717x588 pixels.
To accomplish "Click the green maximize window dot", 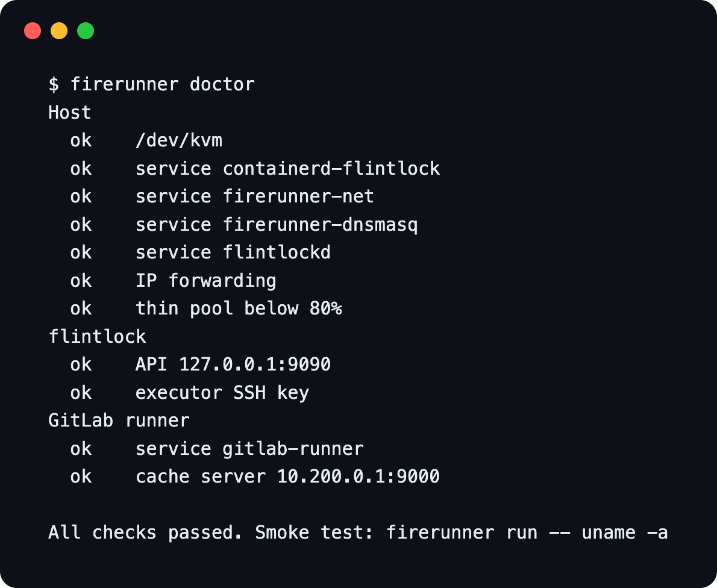I will click(x=86, y=31).
